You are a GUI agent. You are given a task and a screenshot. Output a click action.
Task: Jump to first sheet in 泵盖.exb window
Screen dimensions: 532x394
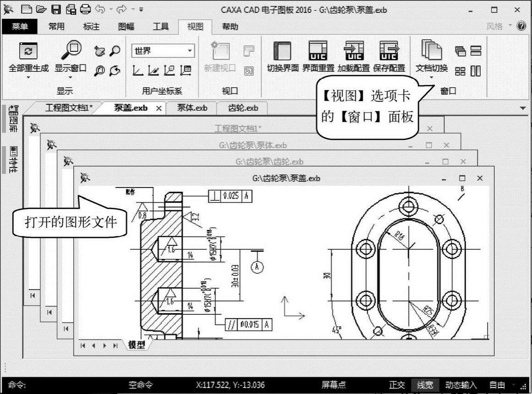coord(83,345)
